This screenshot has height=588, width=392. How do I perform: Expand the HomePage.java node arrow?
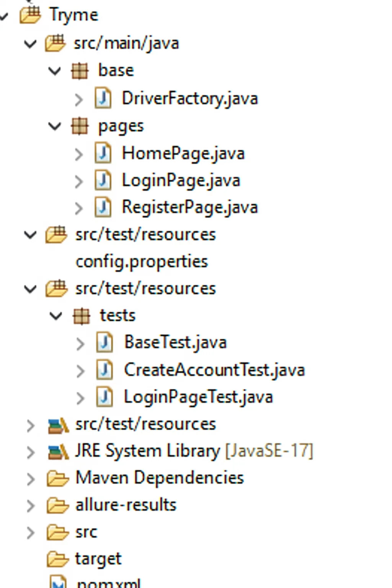coord(78,154)
